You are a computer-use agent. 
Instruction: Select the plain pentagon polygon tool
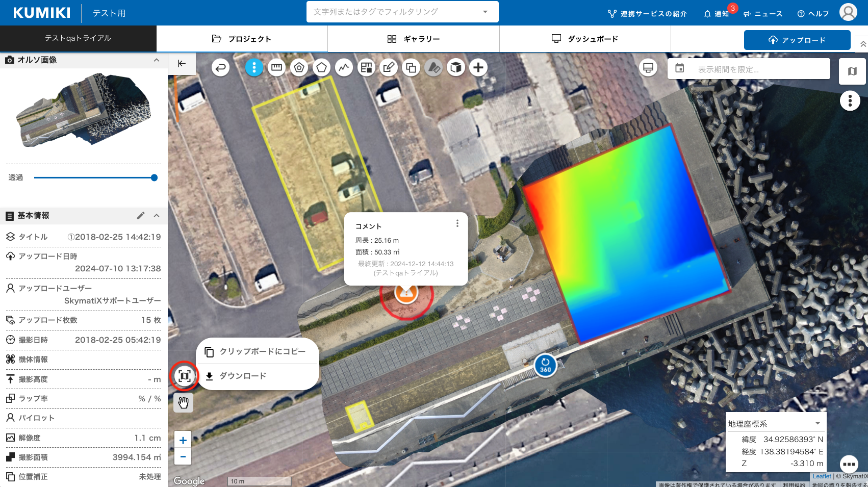(321, 67)
